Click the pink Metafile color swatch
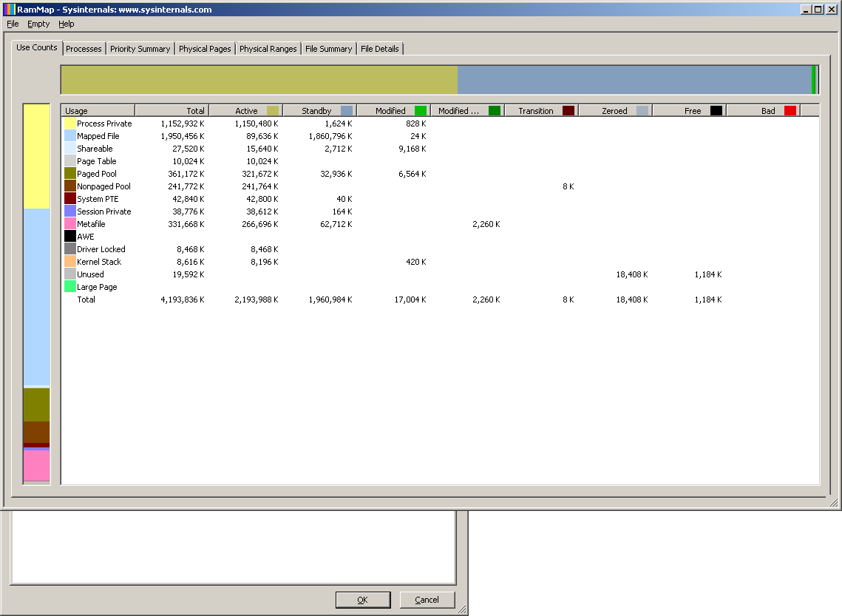This screenshot has width=842, height=616. (x=70, y=224)
